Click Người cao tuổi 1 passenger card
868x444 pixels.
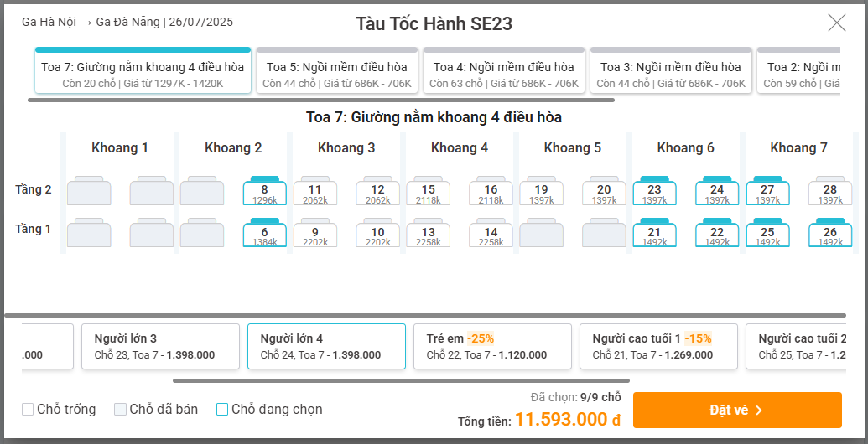click(x=658, y=347)
